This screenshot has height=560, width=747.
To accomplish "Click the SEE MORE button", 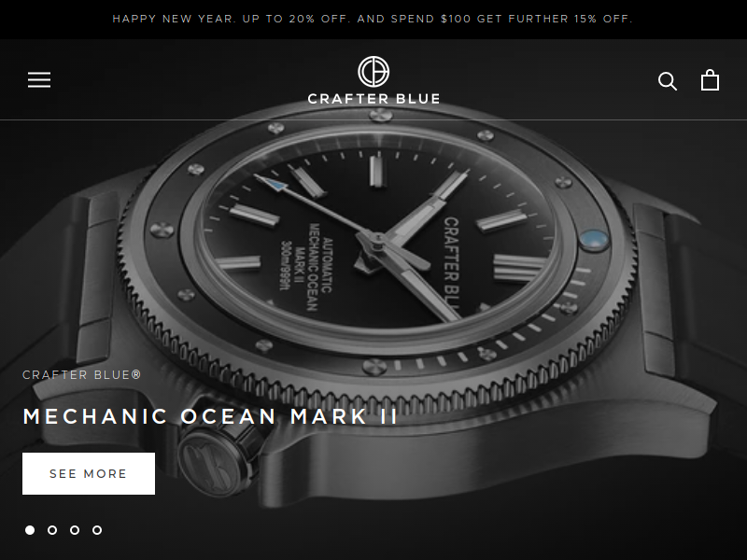I will pos(89,473).
